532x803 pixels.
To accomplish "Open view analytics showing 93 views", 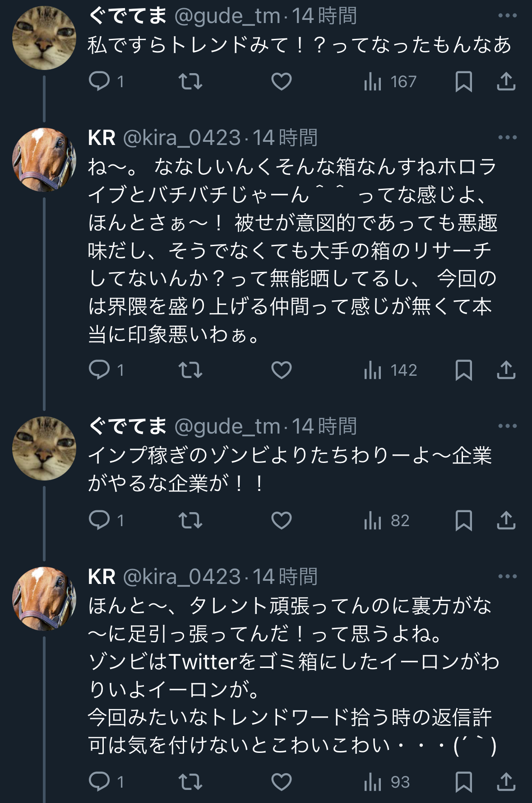I will pyautogui.click(x=387, y=782).
